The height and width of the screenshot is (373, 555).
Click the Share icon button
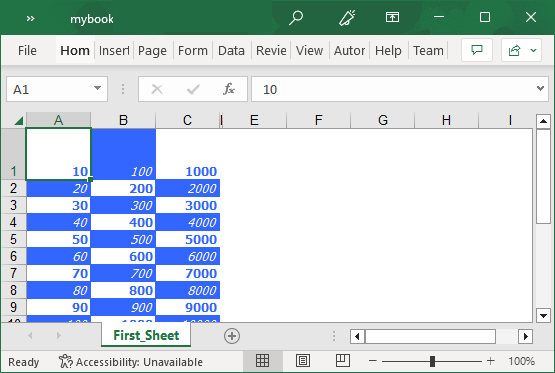click(x=514, y=50)
